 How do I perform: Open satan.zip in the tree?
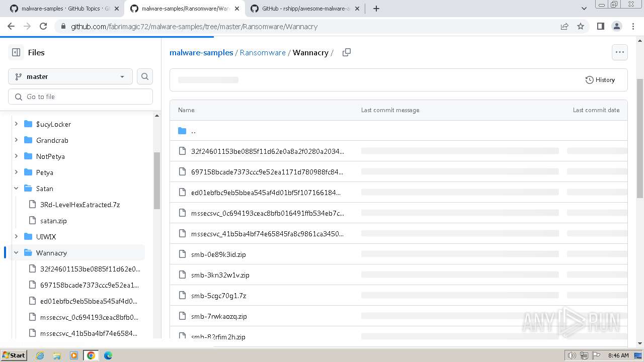click(53, 221)
